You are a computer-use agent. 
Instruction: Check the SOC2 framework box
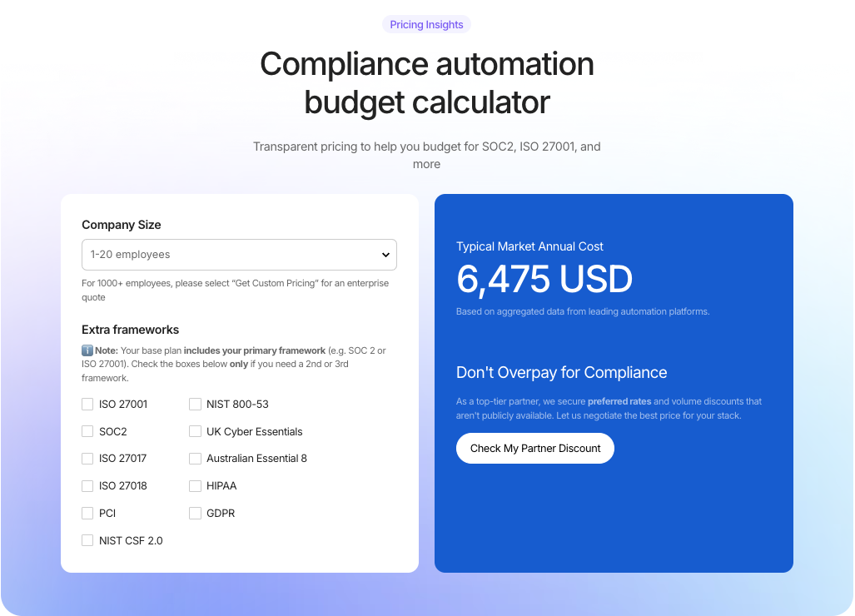(87, 431)
